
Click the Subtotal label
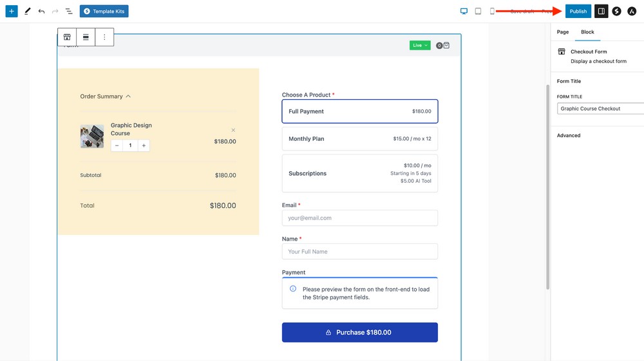91,175
